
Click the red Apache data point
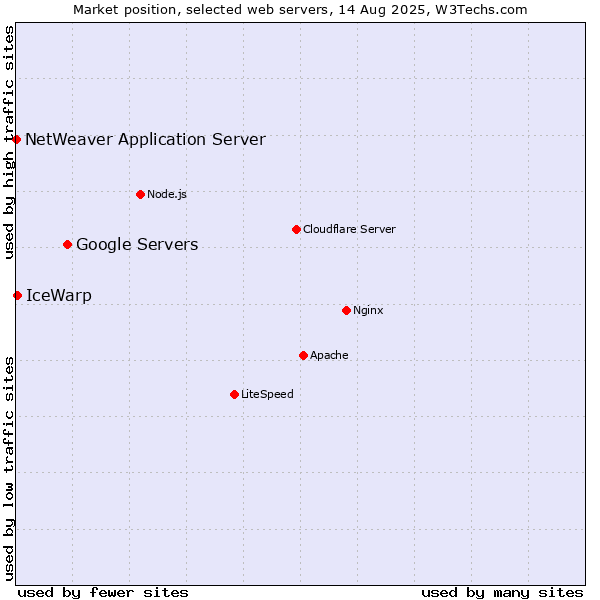point(303,356)
